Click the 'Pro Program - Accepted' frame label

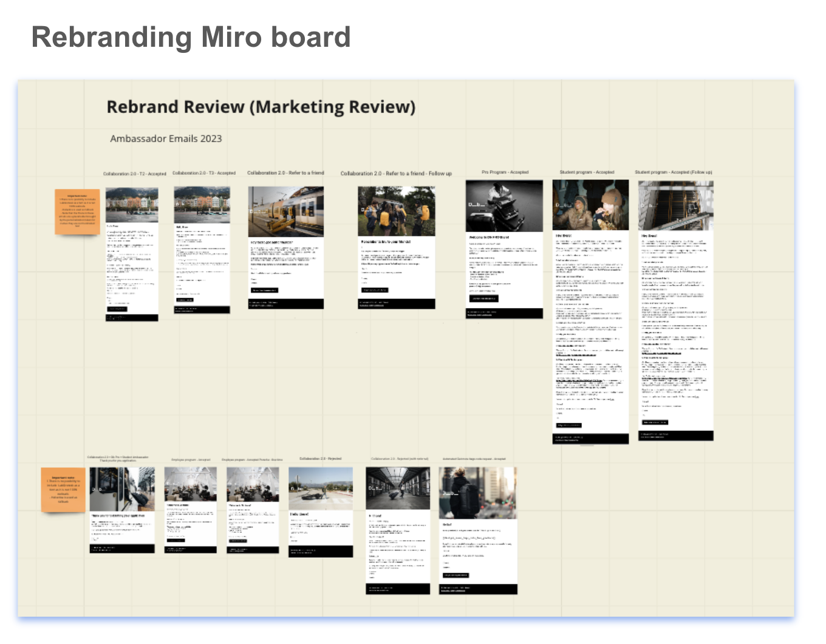505,172
